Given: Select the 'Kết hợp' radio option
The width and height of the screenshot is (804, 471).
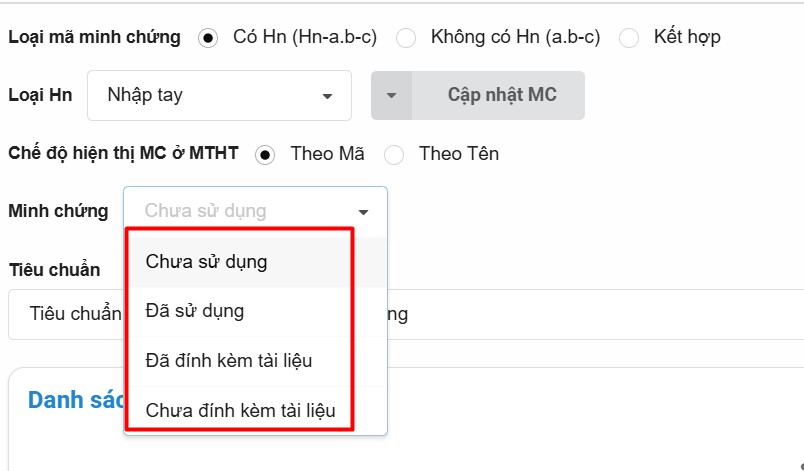Looking at the screenshot, I should (x=629, y=38).
